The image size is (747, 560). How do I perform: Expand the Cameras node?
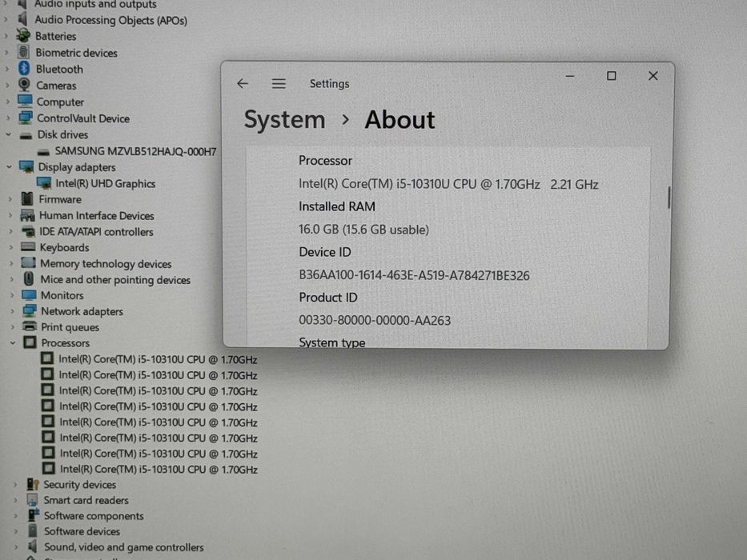7,86
